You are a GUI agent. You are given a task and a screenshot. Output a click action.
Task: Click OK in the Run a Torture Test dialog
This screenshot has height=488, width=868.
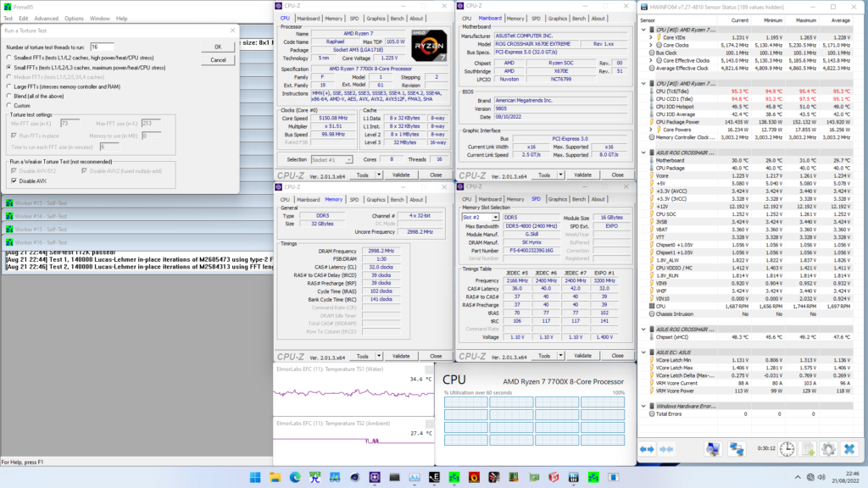click(218, 47)
